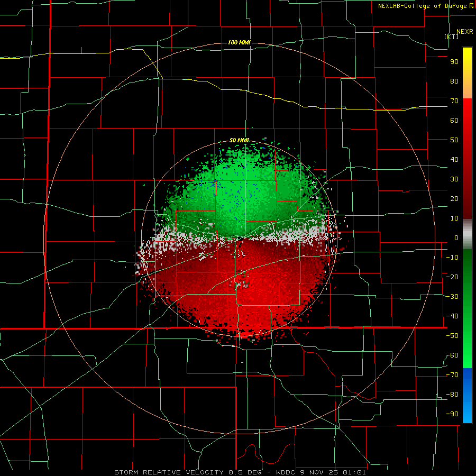
Task: Click the -50 value on velocity scale
Action: pyautogui.click(x=452, y=336)
